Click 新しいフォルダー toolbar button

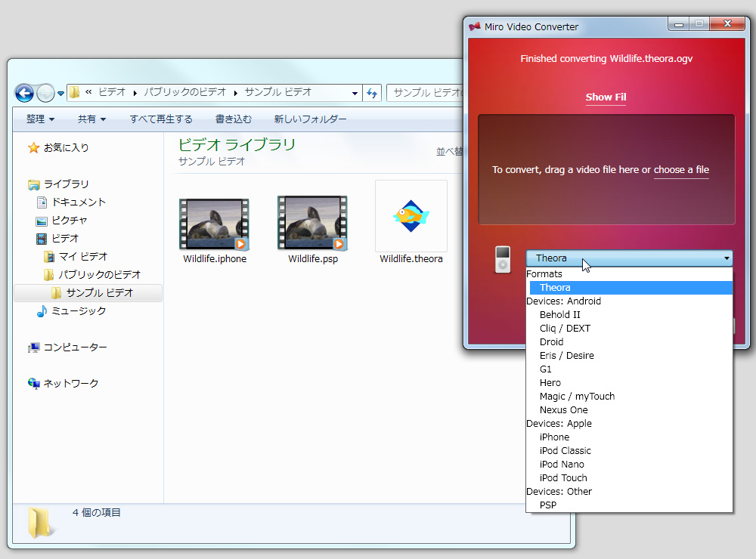click(310, 119)
